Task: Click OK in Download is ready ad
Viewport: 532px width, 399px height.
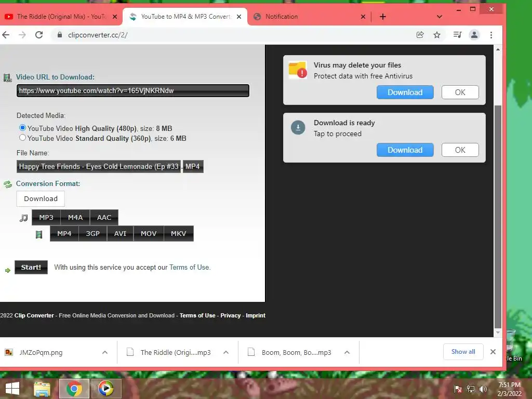Action: (x=460, y=150)
